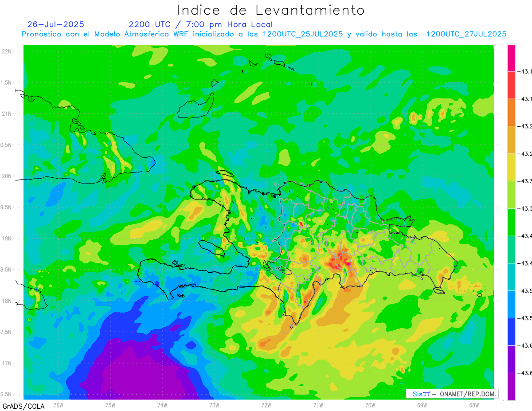
Task: Click the "74W" longitude label
Action: click(x=162, y=405)
